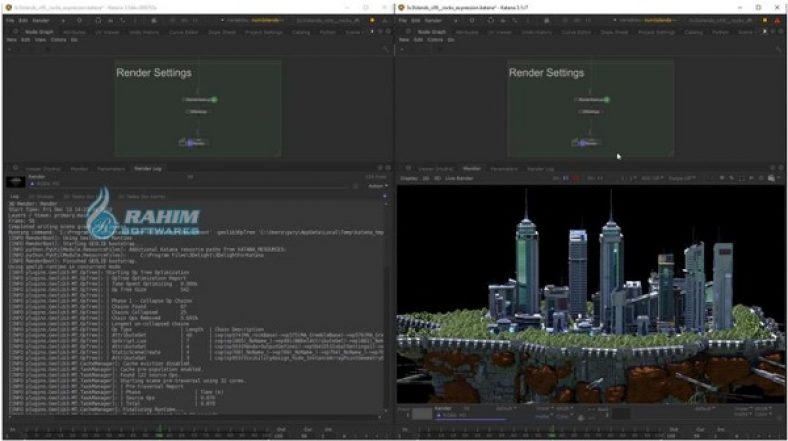The width and height of the screenshot is (788, 441).
Task: Select RenderSettings node in right node graph
Action: [x=591, y=100]
